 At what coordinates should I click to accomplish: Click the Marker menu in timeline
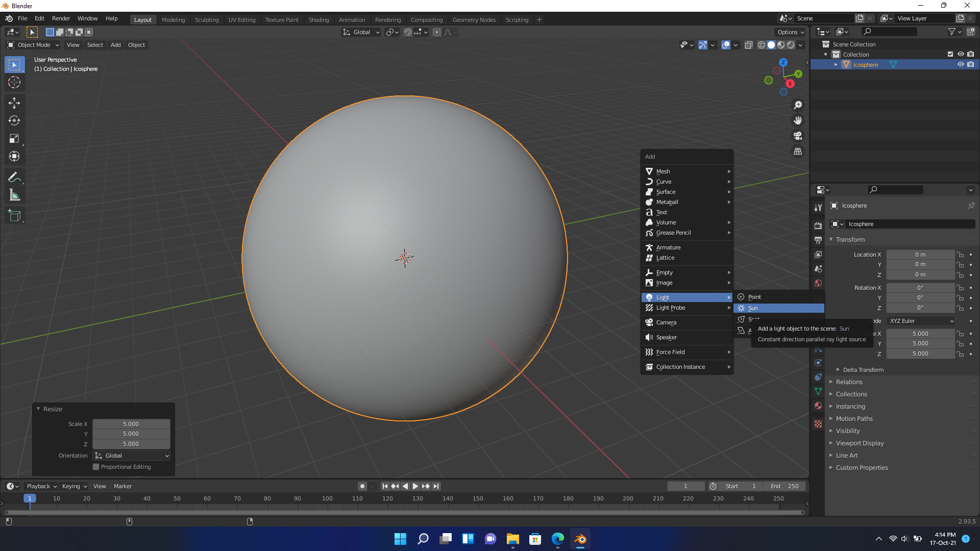122,486
